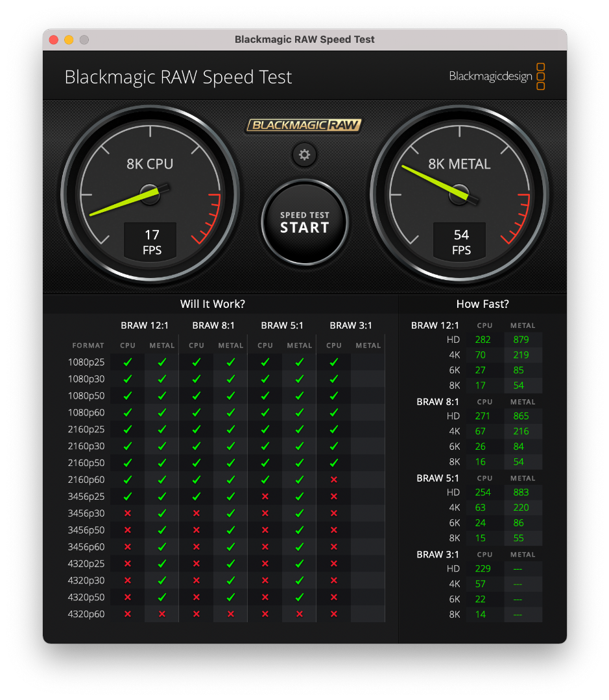This screenshot has height=700, width=609.
Task: Click the FORMAT column label
Action: (88, 345)
